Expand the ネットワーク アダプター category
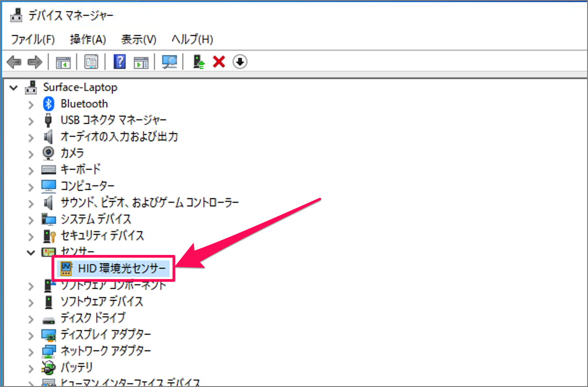Image resolution: width=588 pixels, height=387 pixels. point(31,352)
